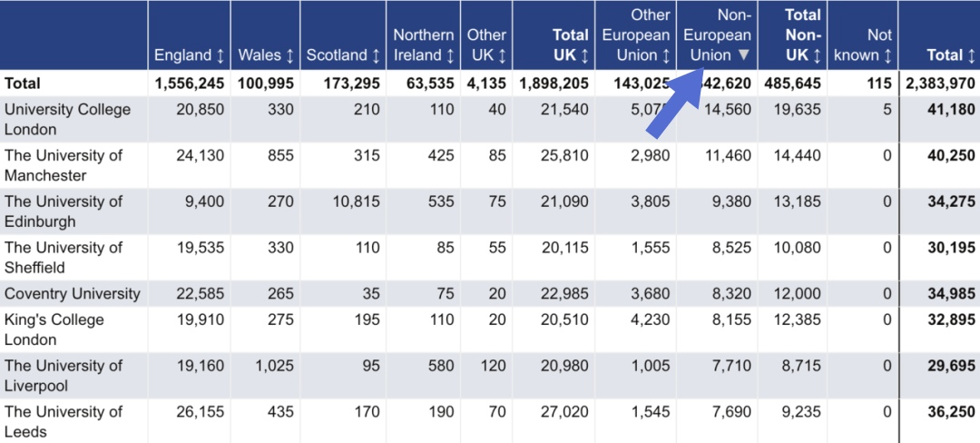Click Manchester total cell 40,250
980x443 pixels.
(951, 155)
